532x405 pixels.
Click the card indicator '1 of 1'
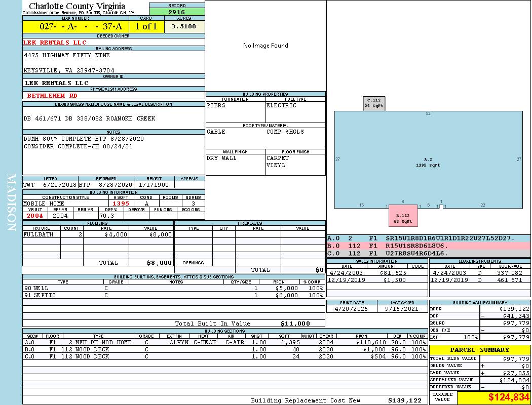click(146, 27)
